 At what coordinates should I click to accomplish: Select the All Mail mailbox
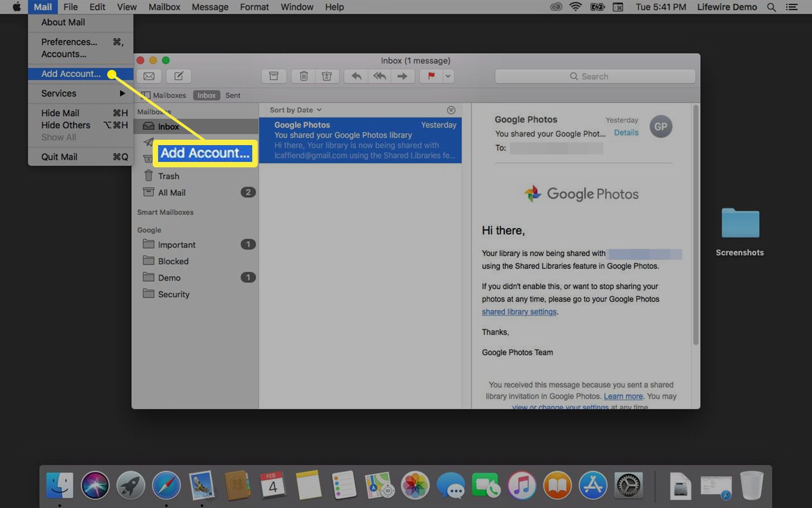[x=196, y=192]
